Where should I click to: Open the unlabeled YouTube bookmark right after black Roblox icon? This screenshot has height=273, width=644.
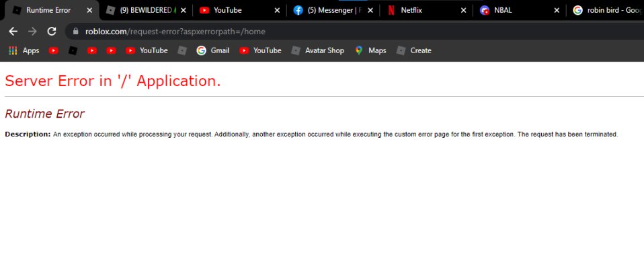(x=92, y=50)
